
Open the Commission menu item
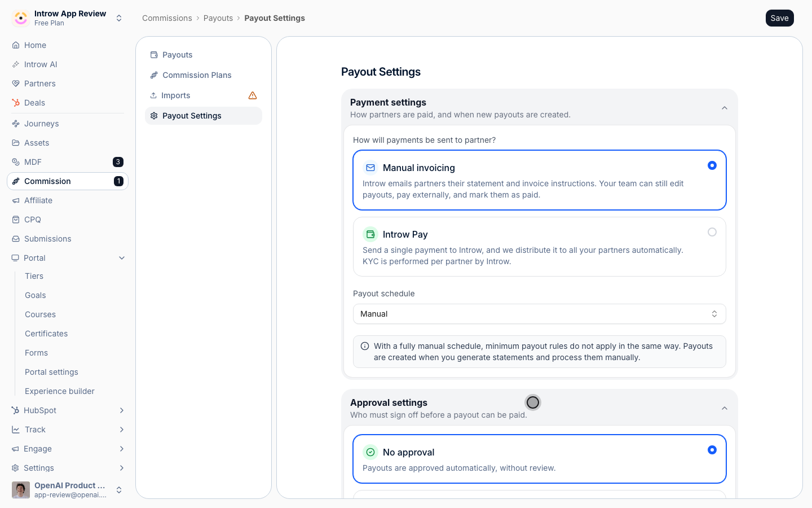pyautogui.click(x=68, y=181)
